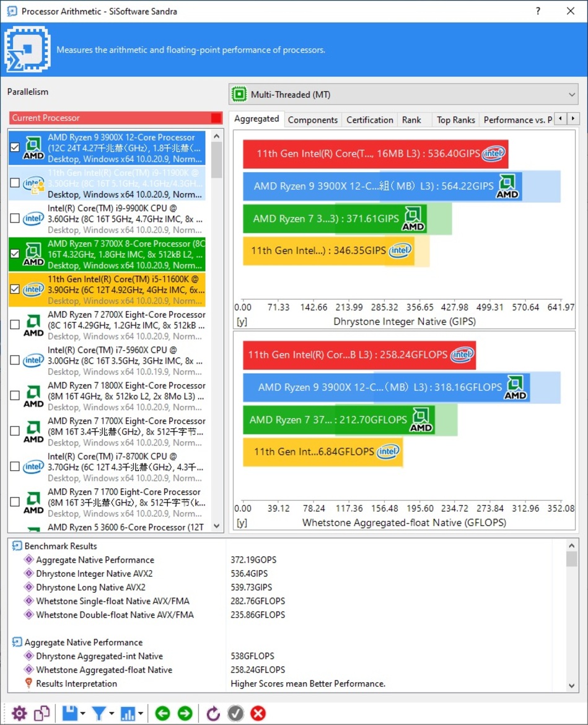Click the AMD logo beside Ryzen 7 1800X entry

point(33,396)
